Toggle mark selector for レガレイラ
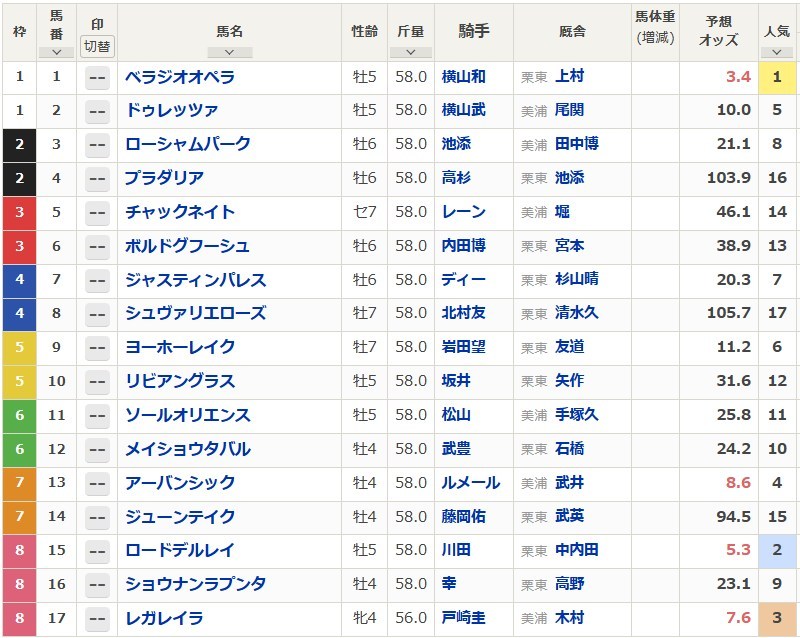Viewport: 800px width, 638px height. (97, 619)
